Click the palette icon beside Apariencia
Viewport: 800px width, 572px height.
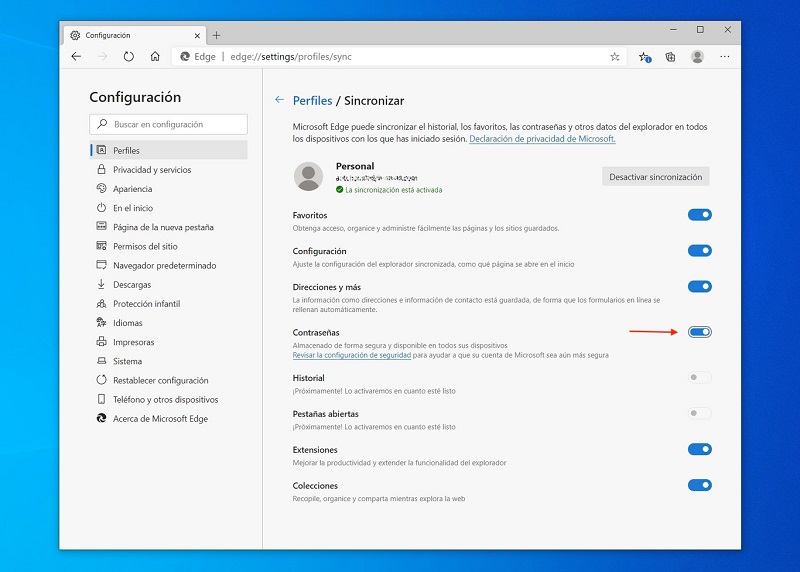pos(102,188)
